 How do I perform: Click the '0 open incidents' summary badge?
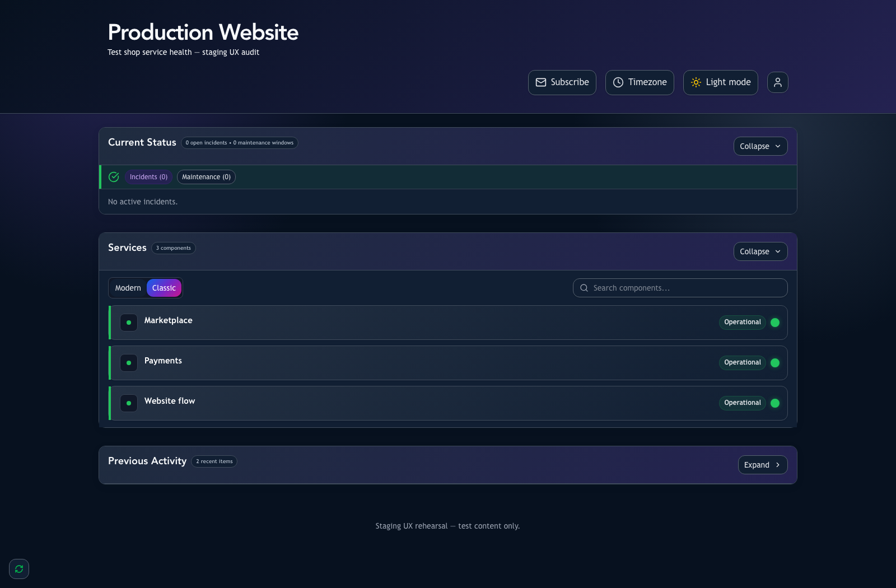click(x=240, y=143)
